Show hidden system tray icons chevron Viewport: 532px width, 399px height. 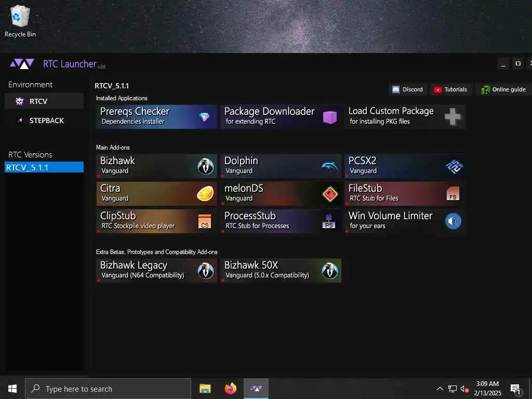coord(440,389)
